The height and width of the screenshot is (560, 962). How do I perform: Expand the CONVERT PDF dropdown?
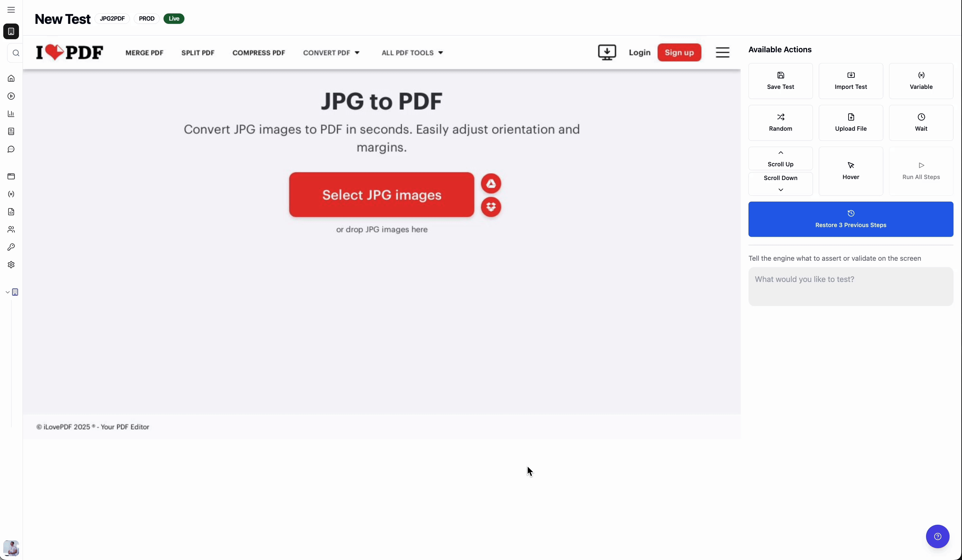pos(331,53)
